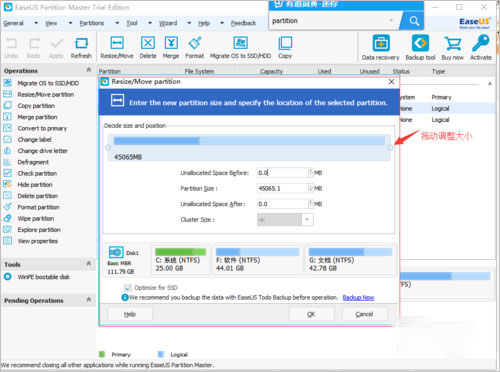
Task: Click the Unallocated Space After spinner
Action: pyautogui.click(x=311, y=204)
